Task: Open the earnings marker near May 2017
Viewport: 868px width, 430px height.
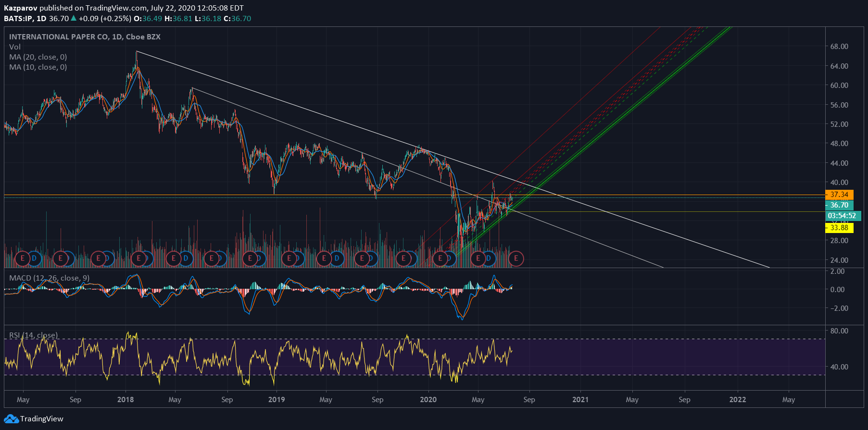Action: 22,258
